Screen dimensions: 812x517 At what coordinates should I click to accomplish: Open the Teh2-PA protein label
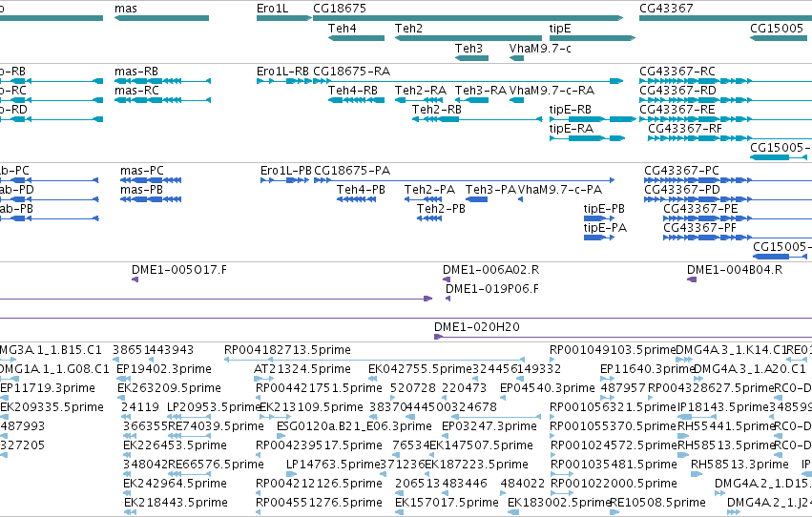click(429, 190)
